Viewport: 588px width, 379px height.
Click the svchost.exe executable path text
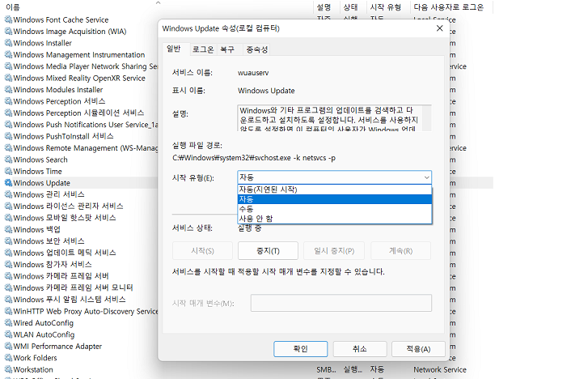pos(254,158)
